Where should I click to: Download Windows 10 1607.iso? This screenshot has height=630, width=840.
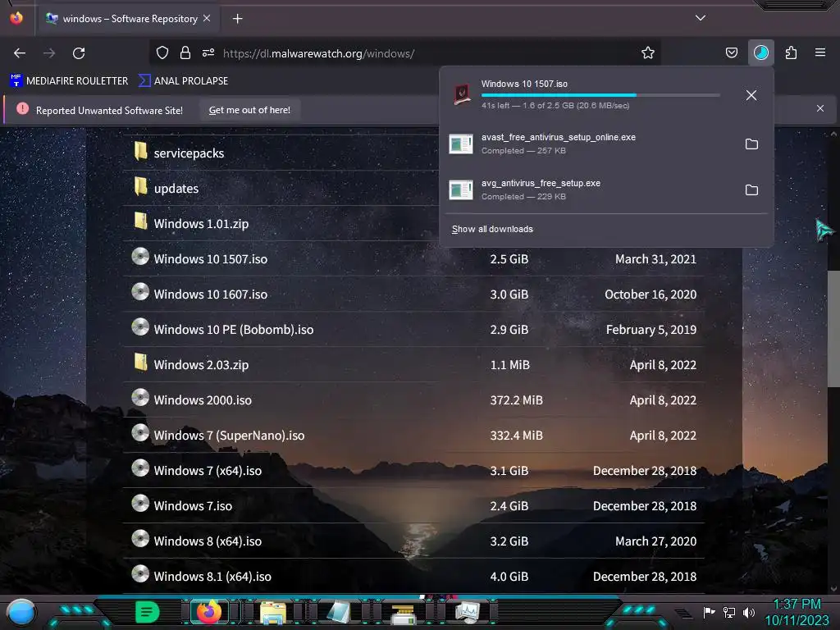click(211, 294)
